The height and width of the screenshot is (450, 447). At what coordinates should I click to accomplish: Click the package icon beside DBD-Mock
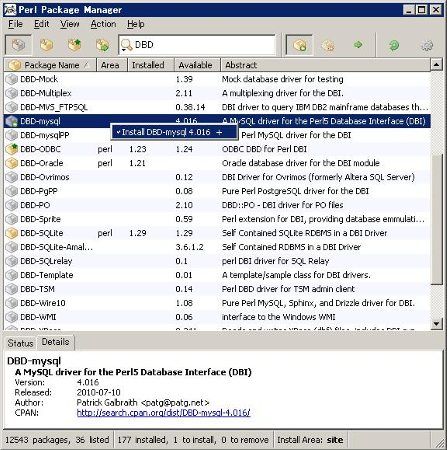click(x=12, y=79)
